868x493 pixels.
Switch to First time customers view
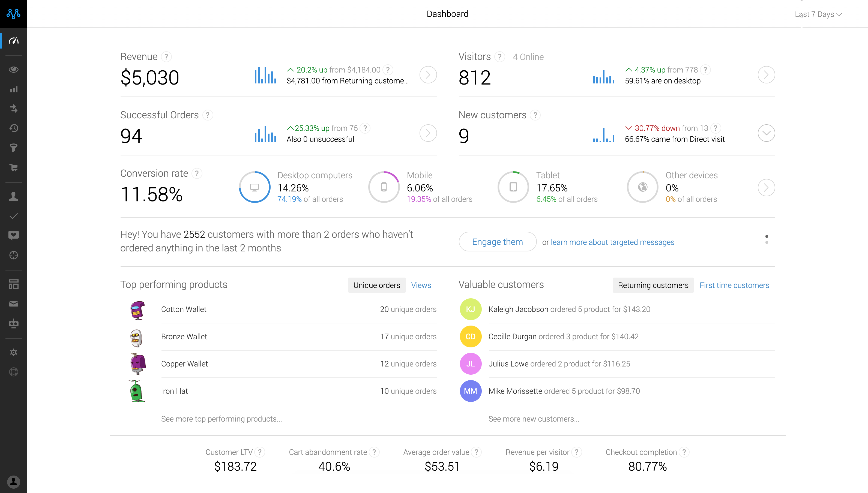tap(734, 285)
